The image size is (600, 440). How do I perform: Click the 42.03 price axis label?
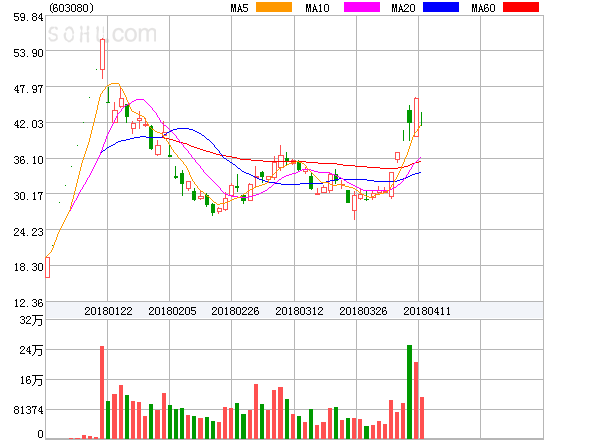tap(28, 124)
